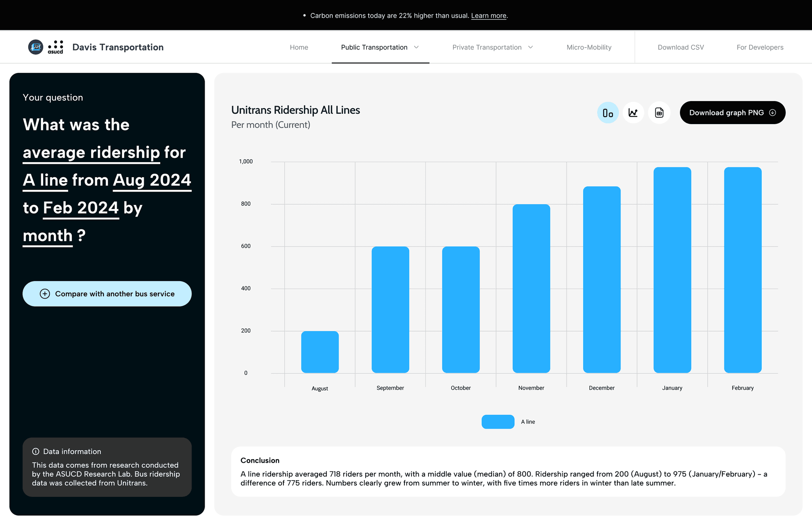Open the Learn more link
Image resolution: width=812 pixels, height=525 pixels.
point(488,16)
